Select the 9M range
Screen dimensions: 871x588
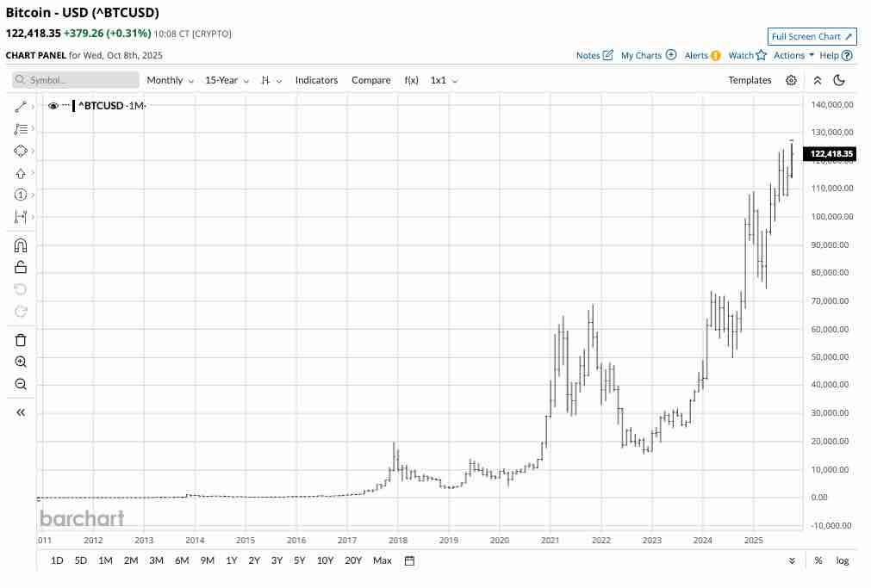coord(207,560)
